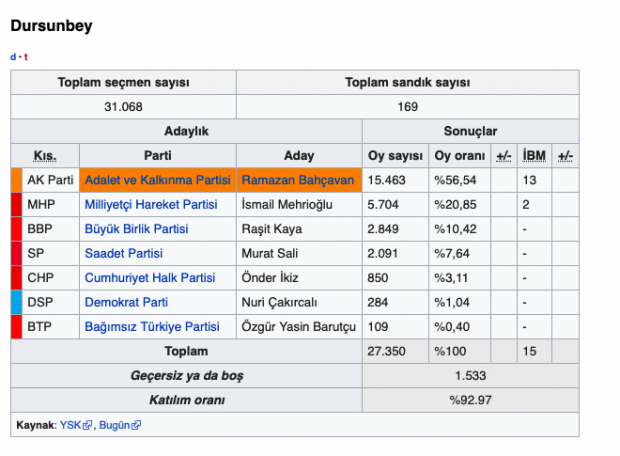Screen dimensions: 620x456
Task: Click the 't' template link
Action: [26, 57]
